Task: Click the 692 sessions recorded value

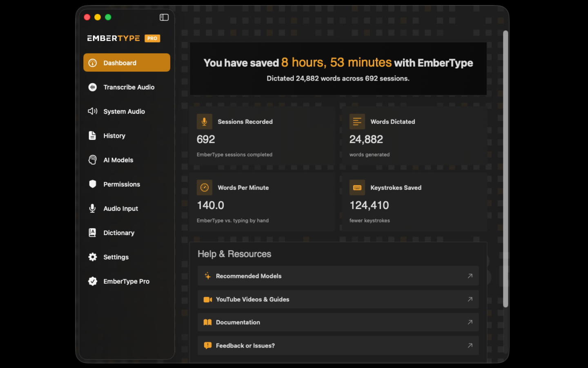Action: click(206, 139)
